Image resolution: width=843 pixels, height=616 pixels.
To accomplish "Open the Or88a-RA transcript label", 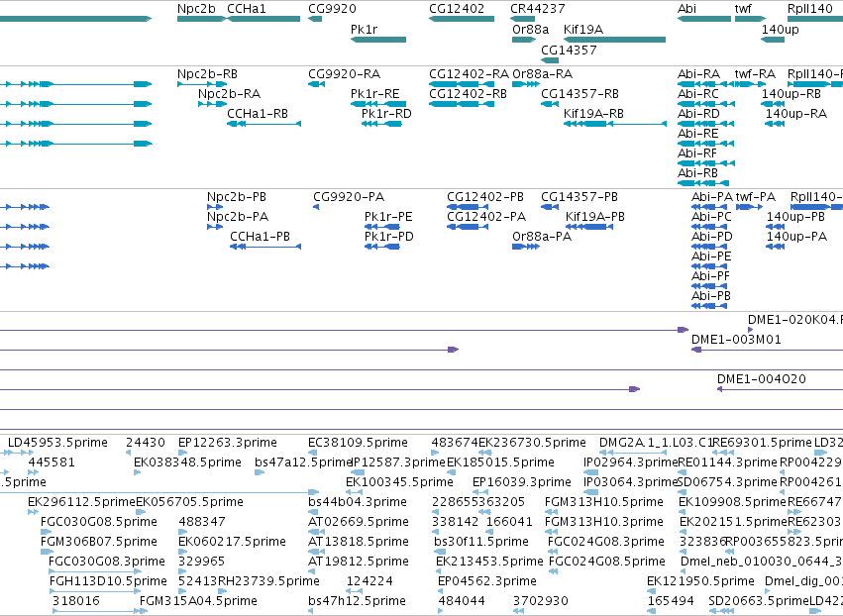I will coord(543,74).
